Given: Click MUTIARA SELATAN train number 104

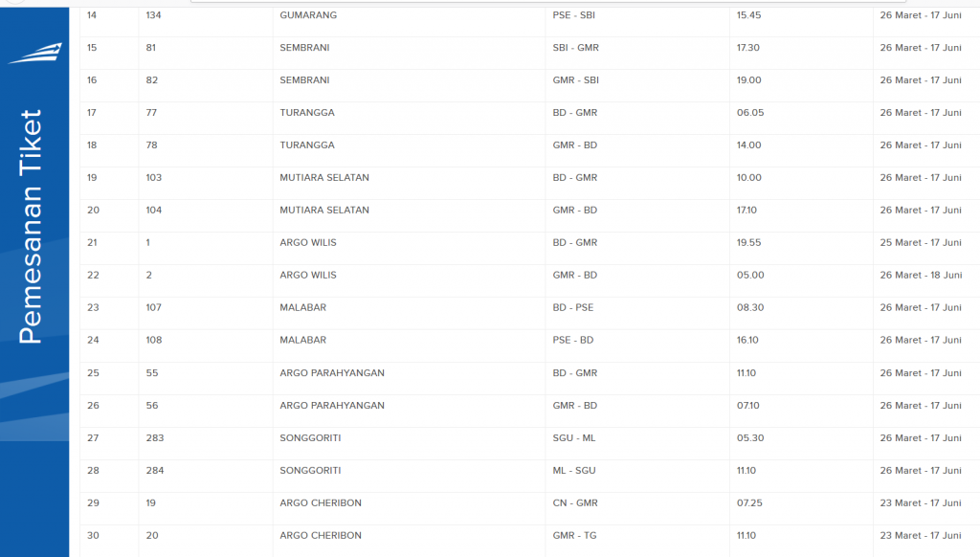Looking at the screenshot, I should 154,210.
